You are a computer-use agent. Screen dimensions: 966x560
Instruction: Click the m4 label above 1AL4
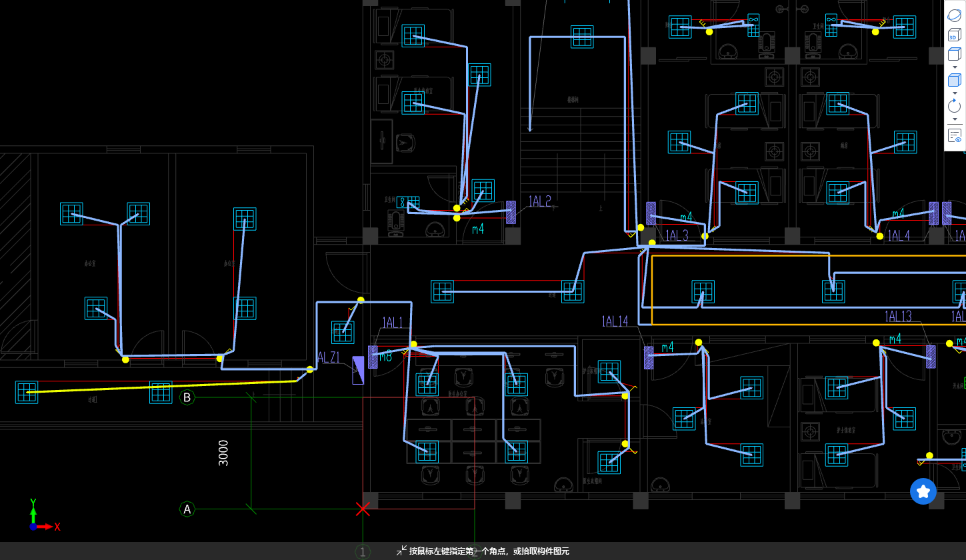[899, 214]
